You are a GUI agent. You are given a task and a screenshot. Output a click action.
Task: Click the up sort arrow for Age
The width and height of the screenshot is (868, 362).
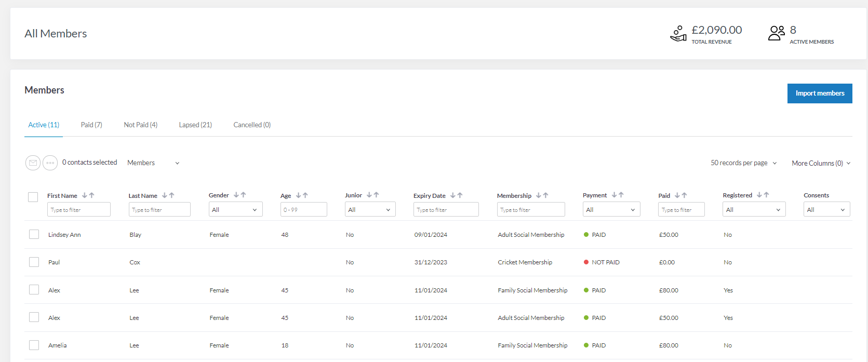(305, 195)
